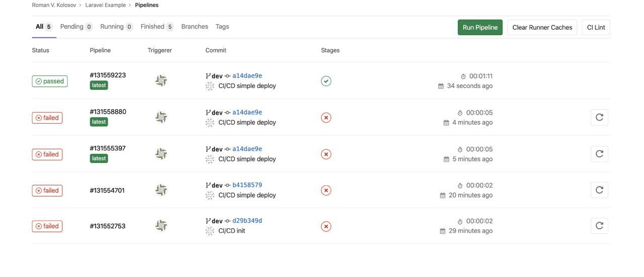Click duration 00:01:11 of passed pipeline
The width and height of the screenshot is (644, 277).
point(481,76)
